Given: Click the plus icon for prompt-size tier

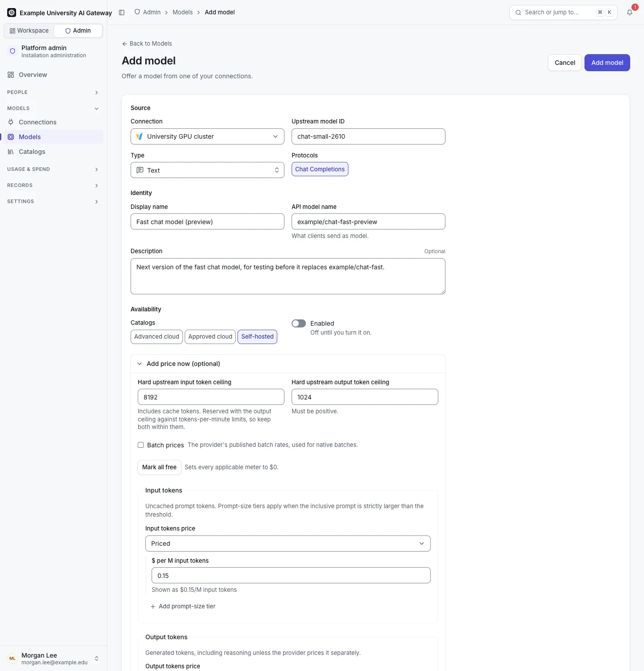Looking at the screenshot, I should click(153, 607).
